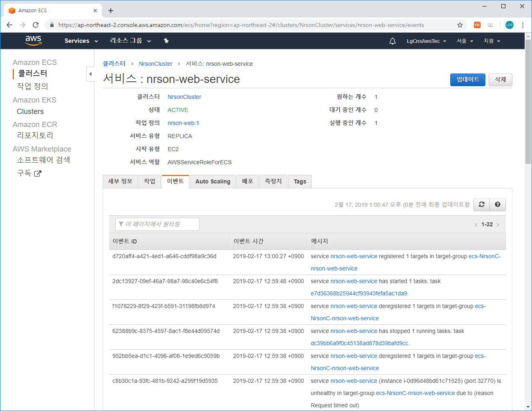Select the 이벤트 tab
This screenshot has width=532, height=411.
coord(175,181)
